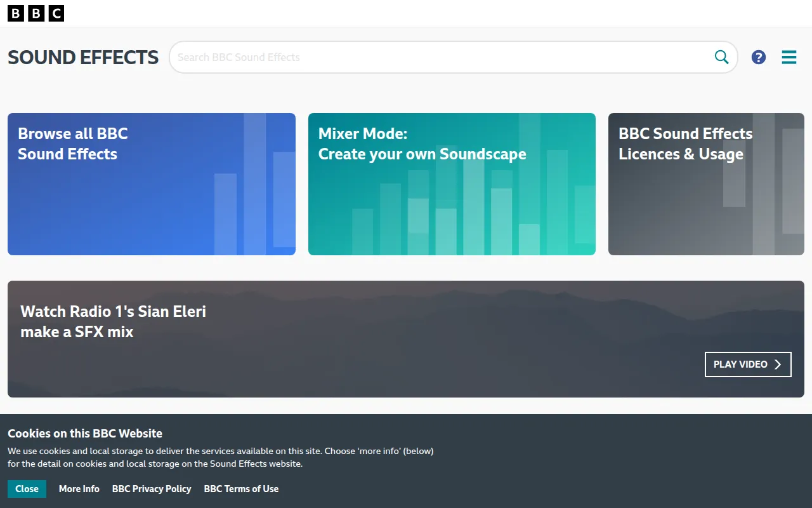Open the Sian Eleri SFX mix banner
The width and height of the screenshot is (812, 508).
[x=406, y=339]
